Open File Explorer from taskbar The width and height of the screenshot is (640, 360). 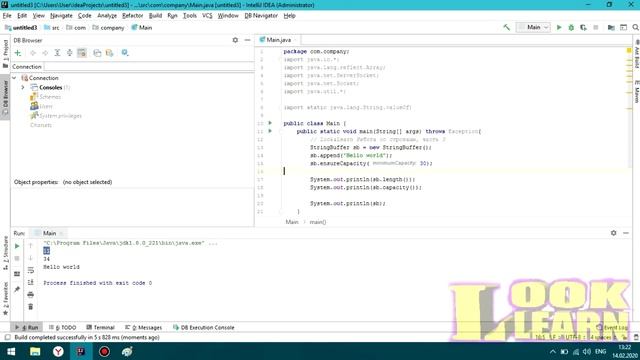click(35, 351)
